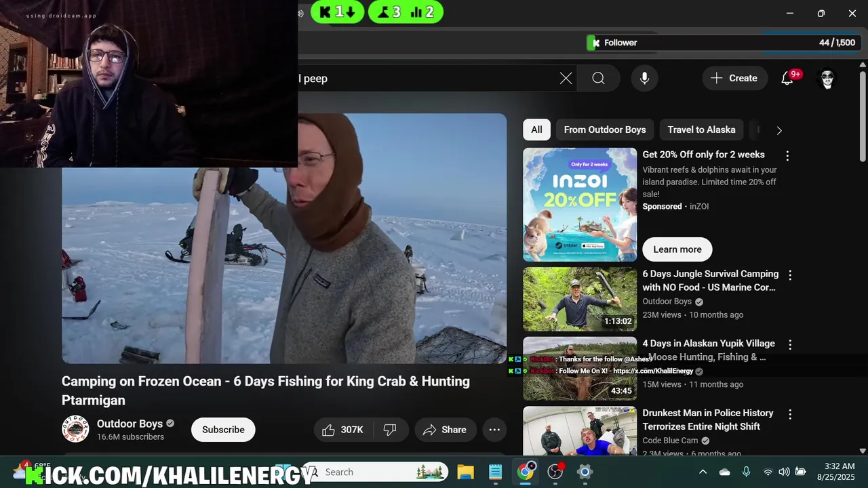Viewport: 868px width, 488px height.
Task: Open the inZOI 20% OFF ad thumbnail
Action: tap(580, 205)
